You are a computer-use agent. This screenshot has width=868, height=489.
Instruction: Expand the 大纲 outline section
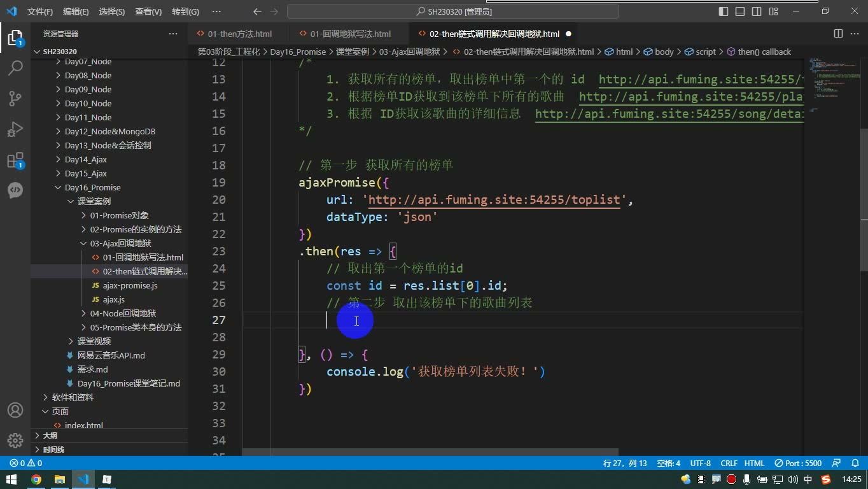tap(109, 436)
